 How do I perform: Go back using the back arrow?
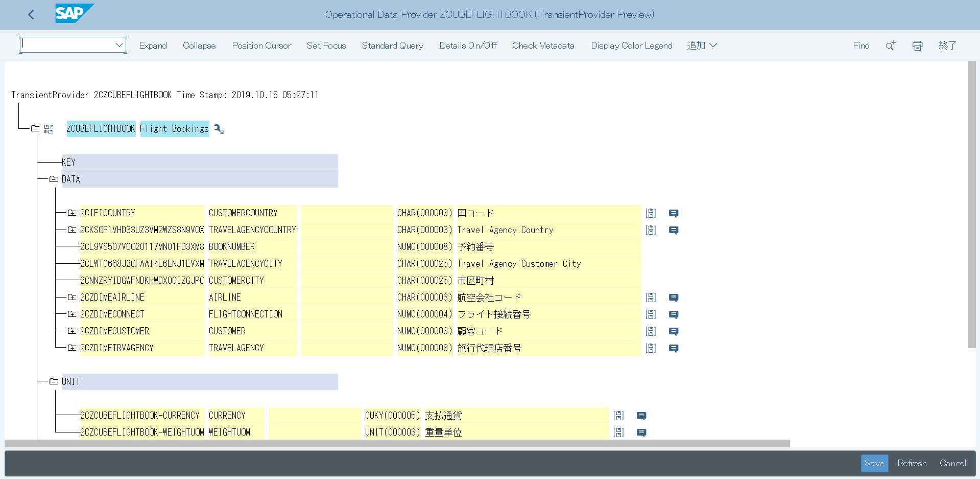(31, 15)
